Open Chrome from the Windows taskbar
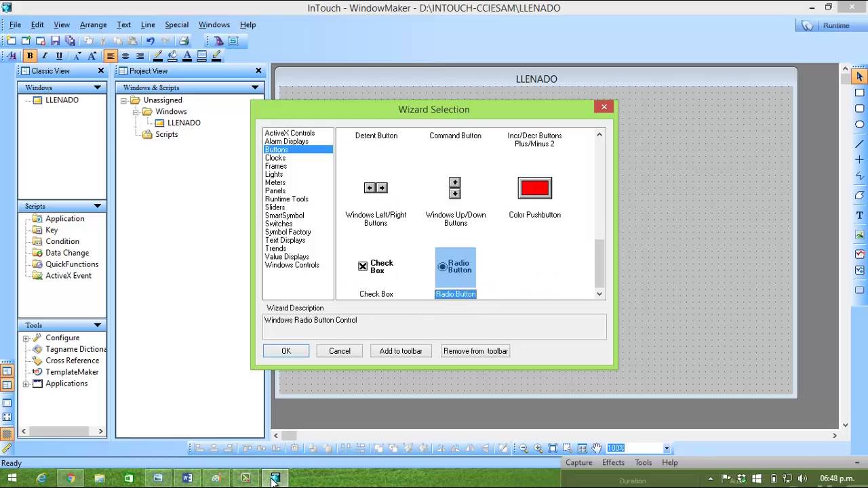 pos(71,479)
